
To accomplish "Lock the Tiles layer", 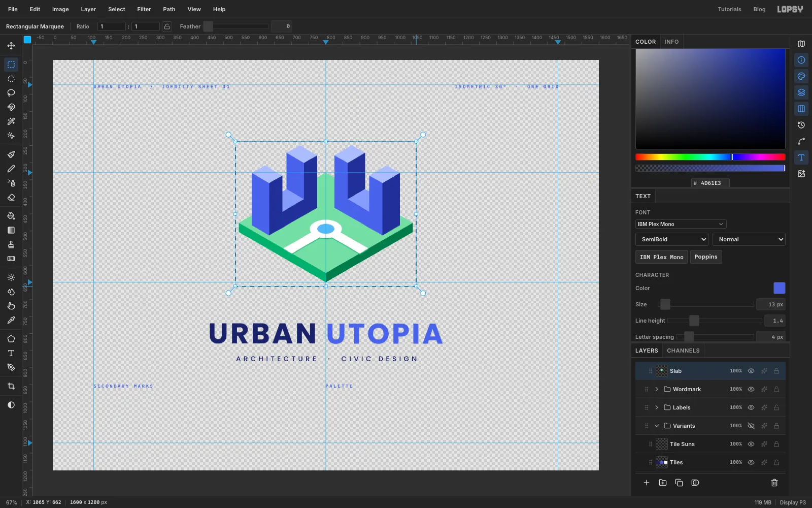I will 776,462.
